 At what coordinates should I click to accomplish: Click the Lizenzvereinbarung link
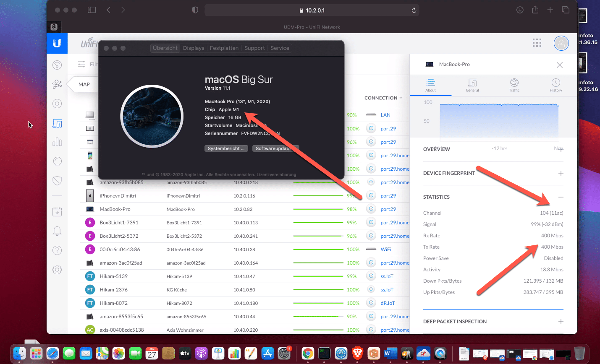(276, 174)
